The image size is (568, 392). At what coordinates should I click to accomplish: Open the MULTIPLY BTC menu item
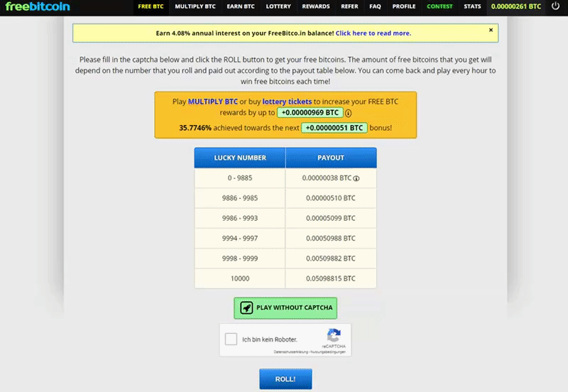click(x=195, y=6)
